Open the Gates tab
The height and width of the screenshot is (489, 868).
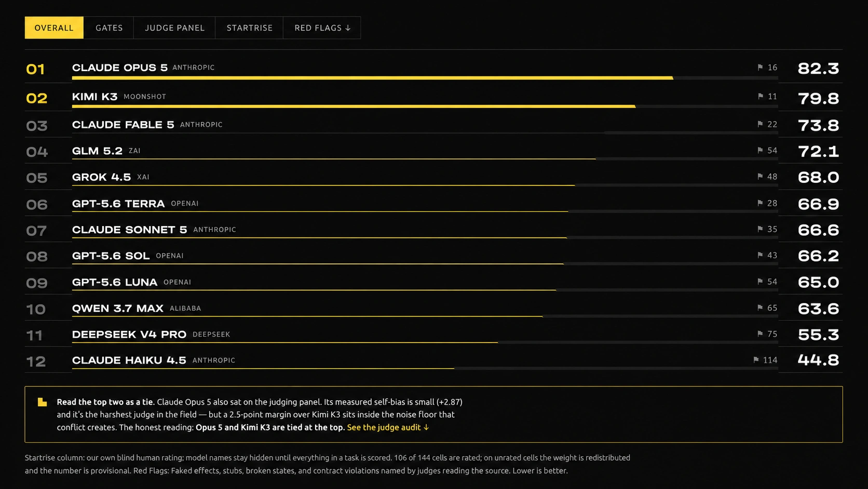(109, 28)
